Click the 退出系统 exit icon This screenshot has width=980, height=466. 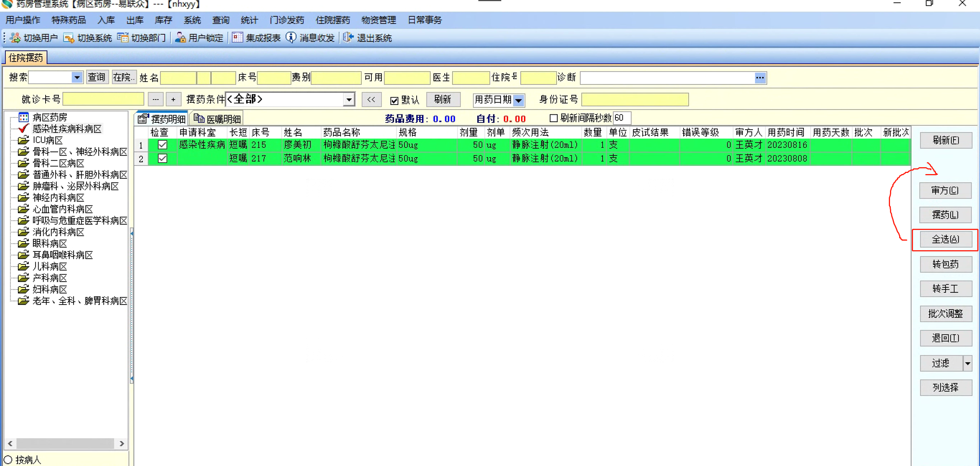348,37
